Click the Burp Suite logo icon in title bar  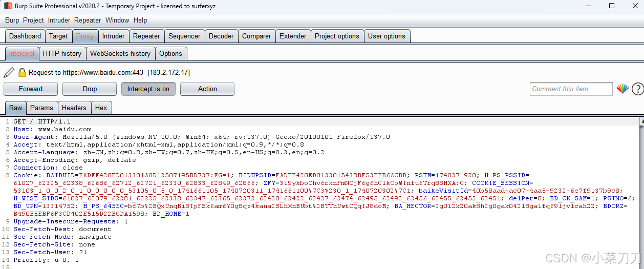pos(8,6)
